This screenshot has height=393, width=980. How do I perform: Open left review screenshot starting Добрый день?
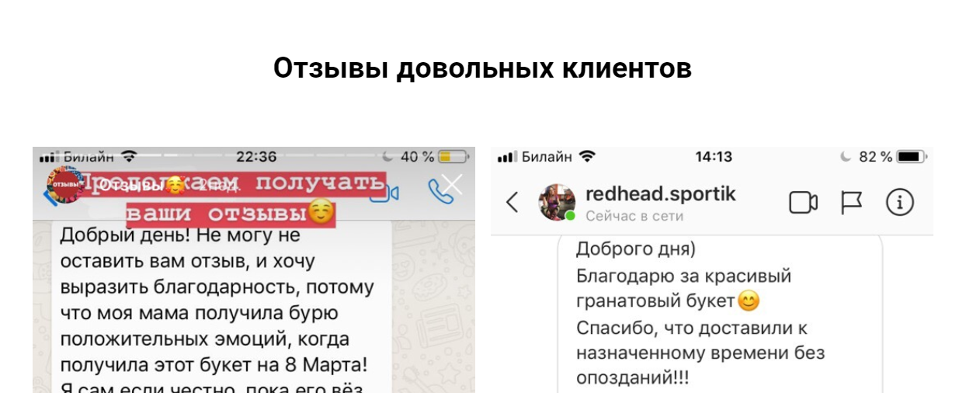(x=254, y=270)
